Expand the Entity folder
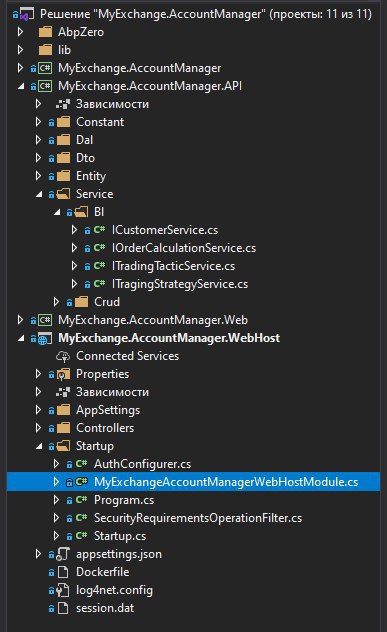 coord(38,176)
